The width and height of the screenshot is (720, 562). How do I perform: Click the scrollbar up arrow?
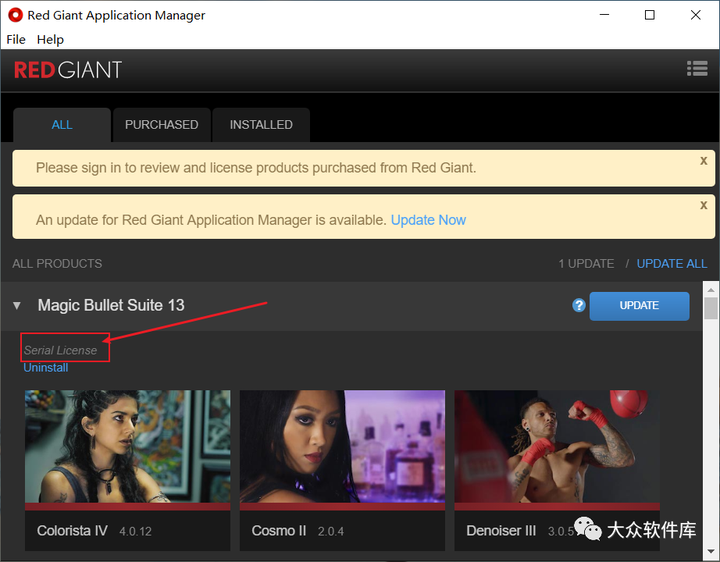[710, 290]
